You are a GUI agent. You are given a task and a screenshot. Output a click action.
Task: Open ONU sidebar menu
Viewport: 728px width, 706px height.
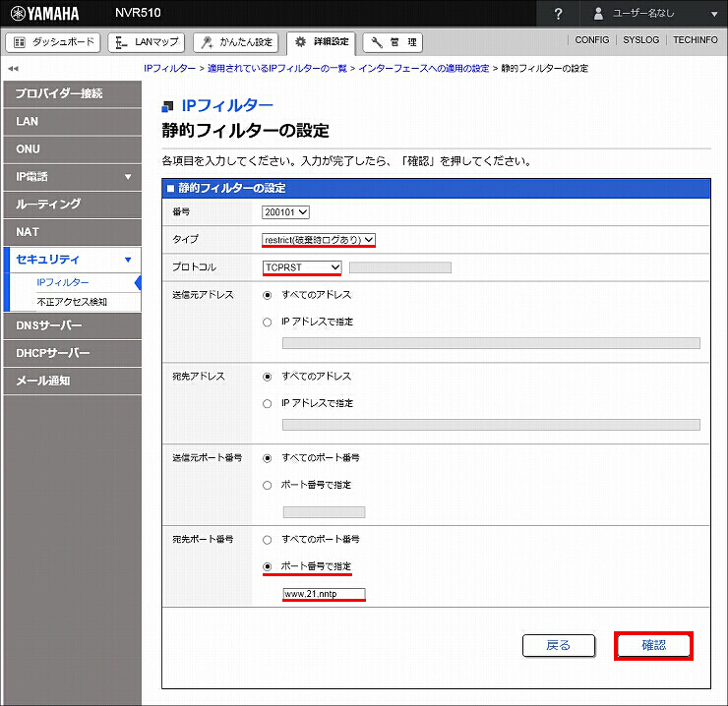[x=73, y=149]
